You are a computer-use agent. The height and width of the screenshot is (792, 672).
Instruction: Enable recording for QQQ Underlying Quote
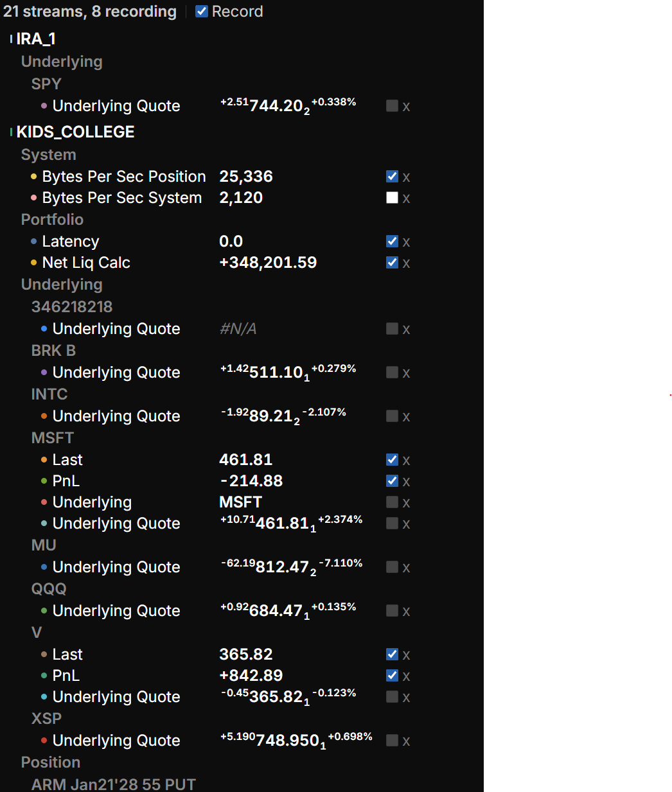tap(392, 611)
